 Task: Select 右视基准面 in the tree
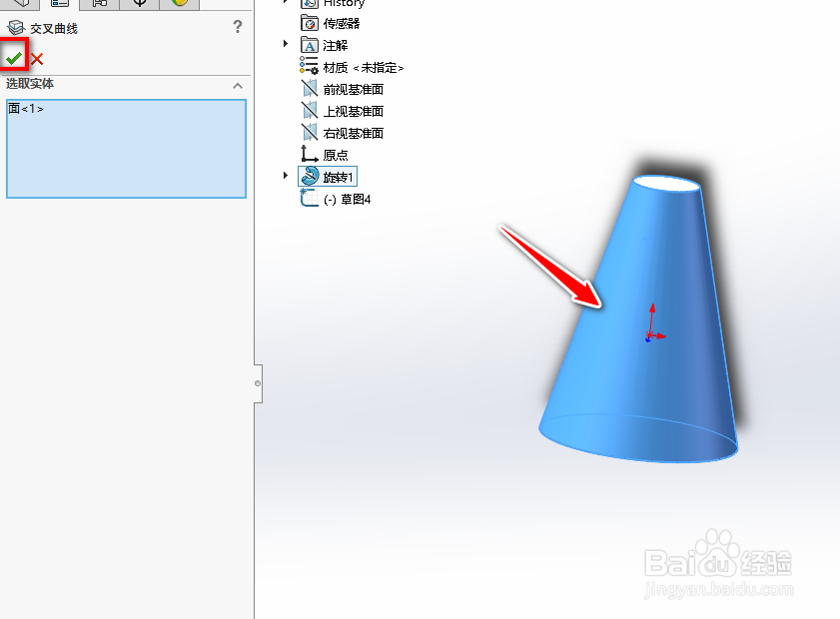pyautogui.click(x=353, y=134)
